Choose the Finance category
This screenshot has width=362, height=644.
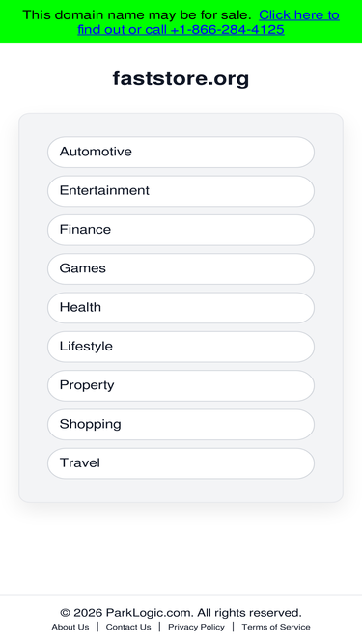click(181, 230)
